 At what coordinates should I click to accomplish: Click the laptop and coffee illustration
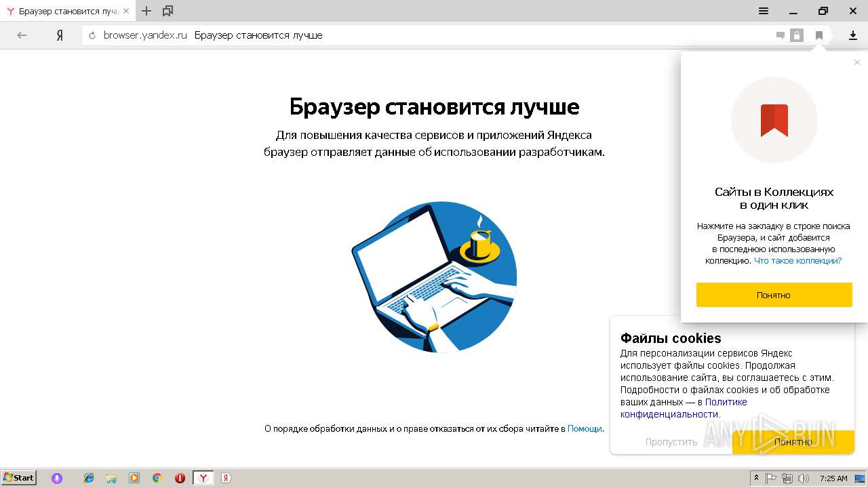point(434,277)
